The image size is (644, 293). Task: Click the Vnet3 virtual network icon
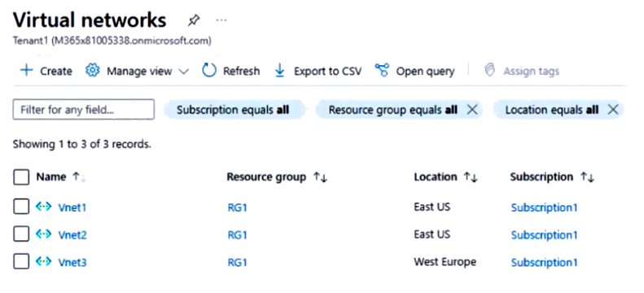tap(43, 261)
